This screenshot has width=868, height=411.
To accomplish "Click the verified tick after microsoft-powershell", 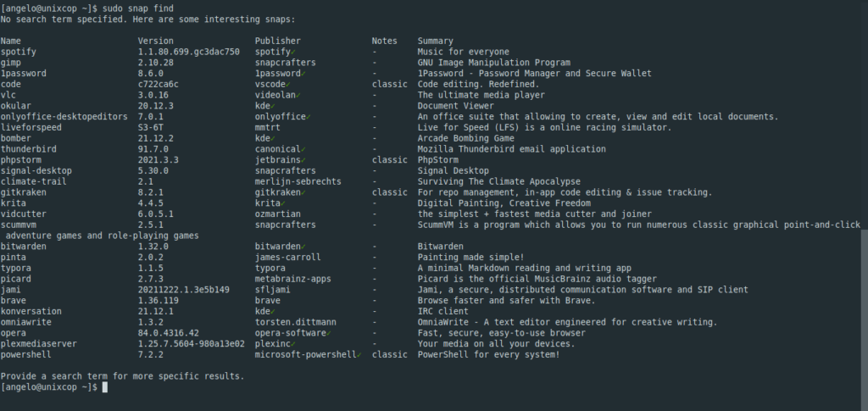I will click(359, 354).
